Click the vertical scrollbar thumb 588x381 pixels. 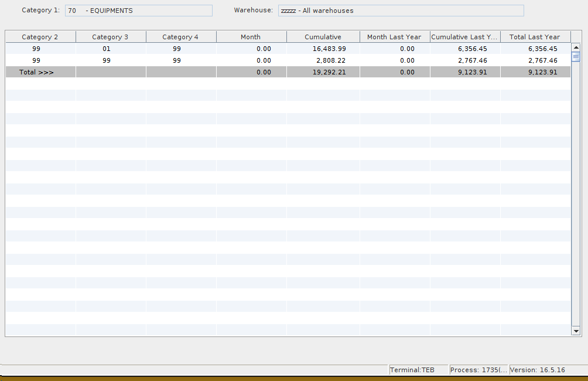point(576,57)
